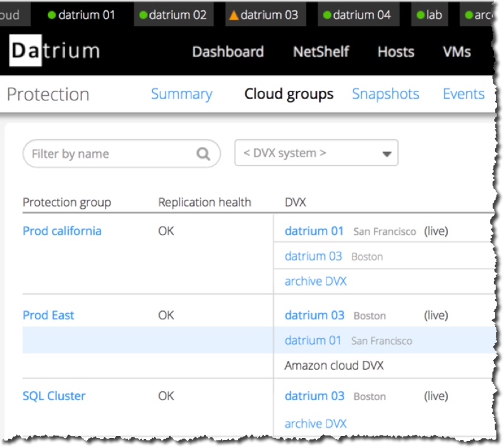The image size is (504, 448).
Task: Click the Amazon cloud DVX entry
Action: pos(334,365)
